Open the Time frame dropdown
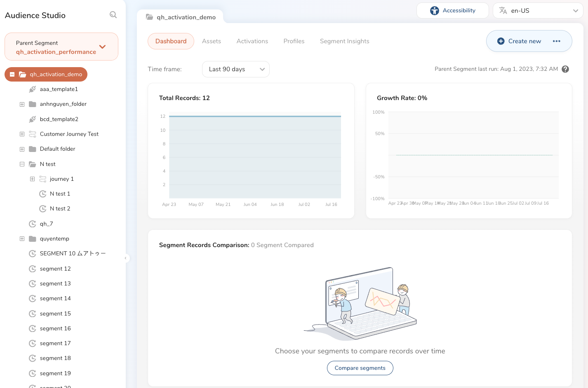The image size is (588, 388). pos(235,69)
